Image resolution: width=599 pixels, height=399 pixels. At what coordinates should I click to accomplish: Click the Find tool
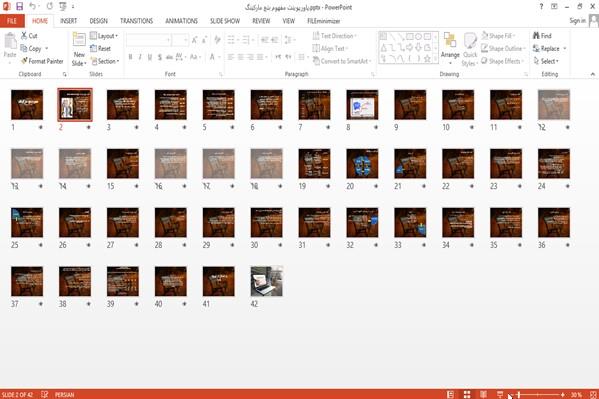(542, 36)
